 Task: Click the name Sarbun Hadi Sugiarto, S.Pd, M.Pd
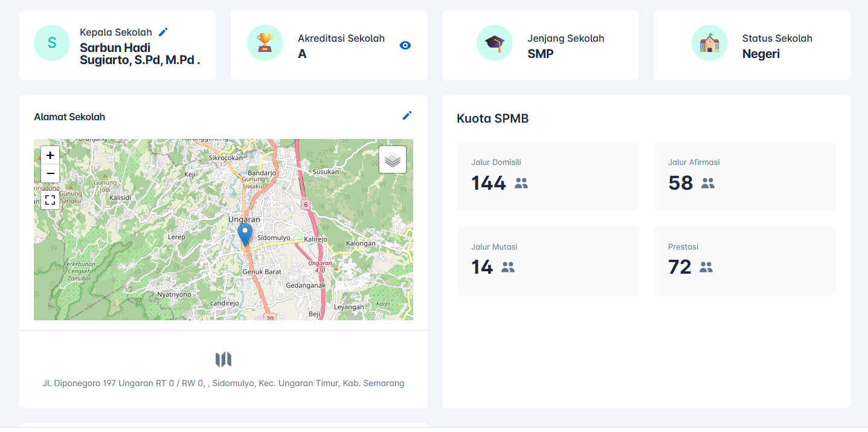(140, 54)
